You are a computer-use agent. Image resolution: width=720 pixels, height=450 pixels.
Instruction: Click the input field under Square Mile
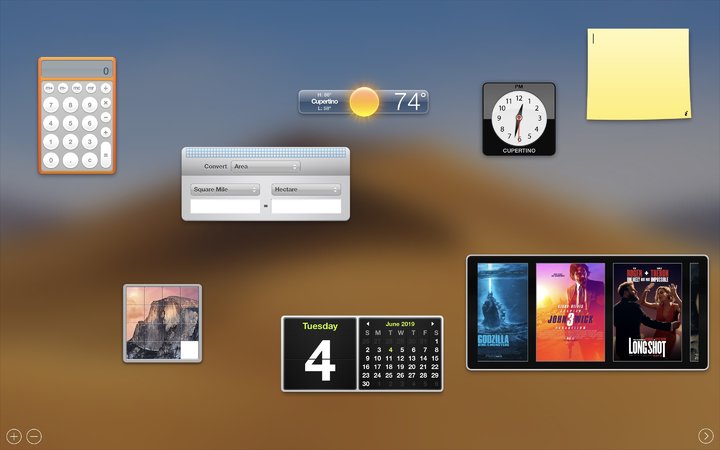pyautogui.click(x=225, y=206)
